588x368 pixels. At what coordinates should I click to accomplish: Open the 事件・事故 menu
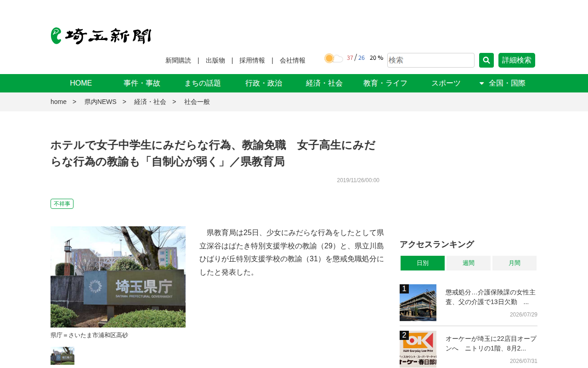142,83
